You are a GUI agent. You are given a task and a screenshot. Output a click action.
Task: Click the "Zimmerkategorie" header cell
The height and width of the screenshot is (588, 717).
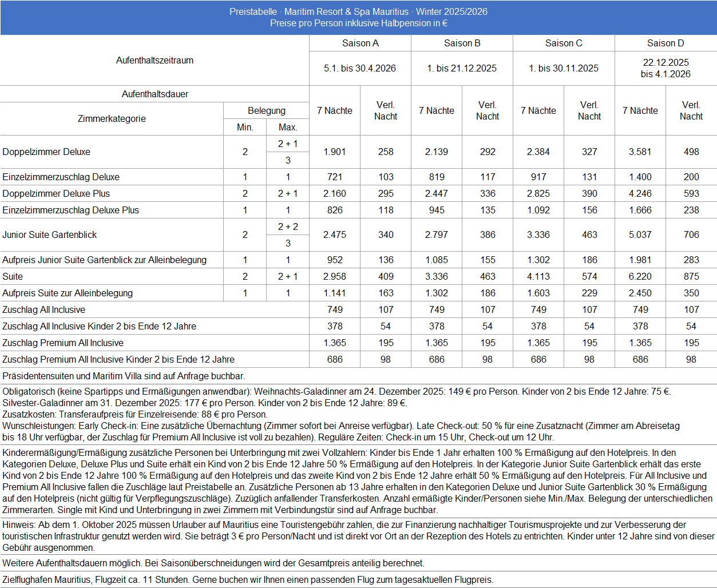(112, 118)
